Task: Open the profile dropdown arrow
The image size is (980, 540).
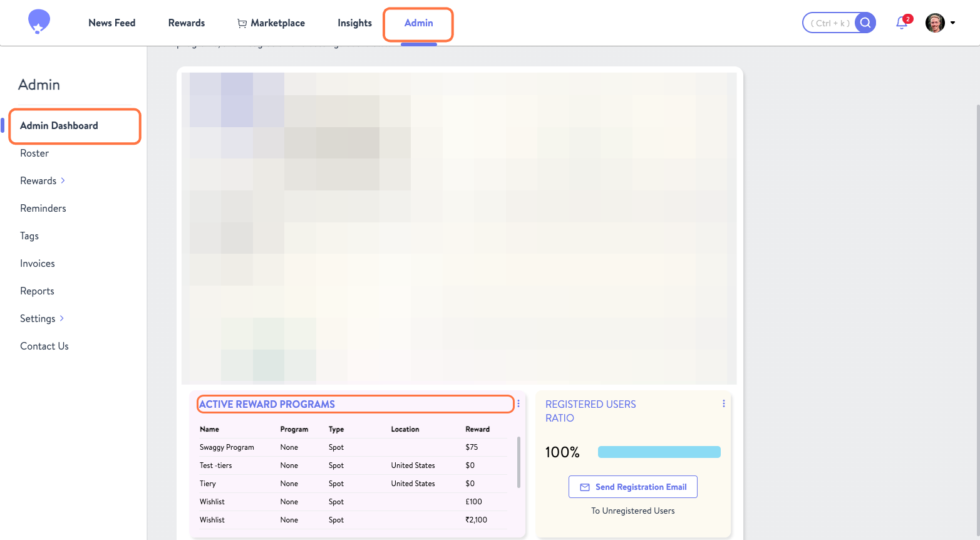Action: [x=953, y=23]
